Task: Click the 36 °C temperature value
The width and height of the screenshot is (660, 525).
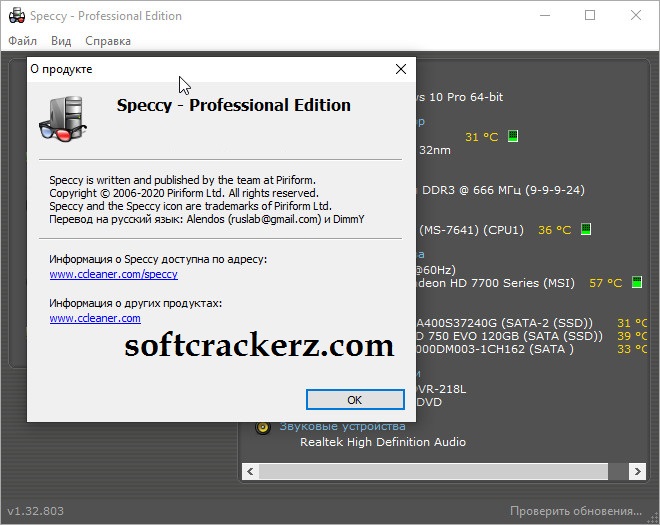Action: 555,230
